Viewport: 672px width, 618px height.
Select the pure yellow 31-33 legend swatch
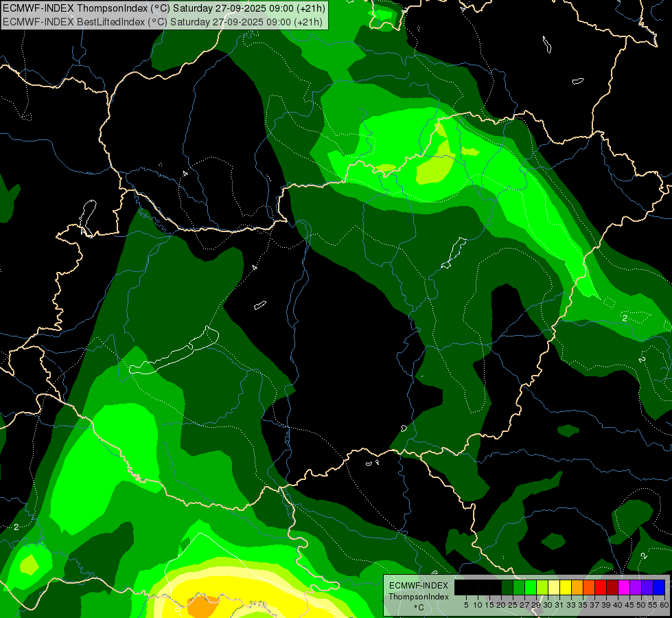point(566,587)
